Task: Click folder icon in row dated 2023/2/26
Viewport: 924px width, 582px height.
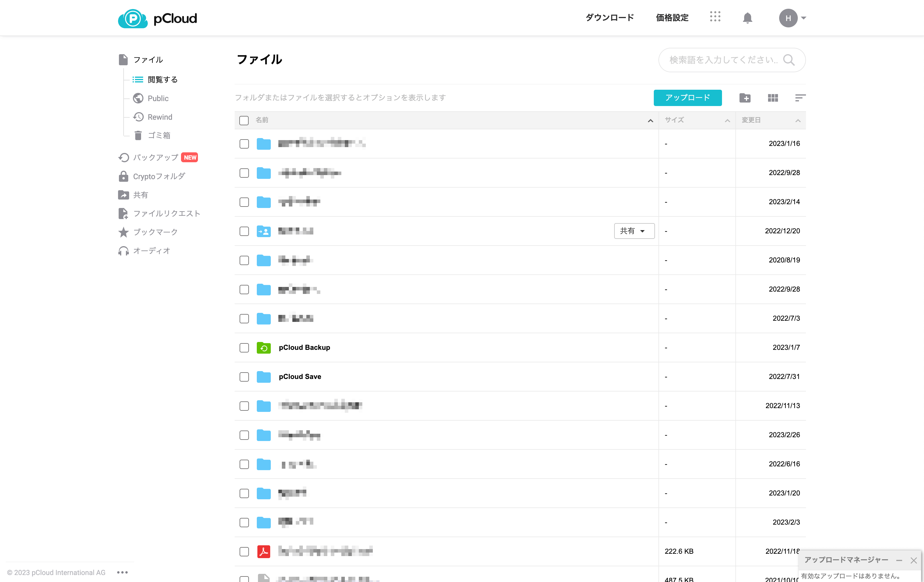Action: [x=264, y=435]
